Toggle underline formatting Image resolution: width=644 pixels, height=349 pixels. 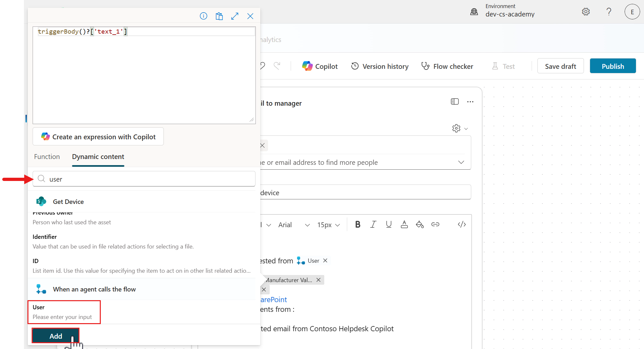(389, 224)
